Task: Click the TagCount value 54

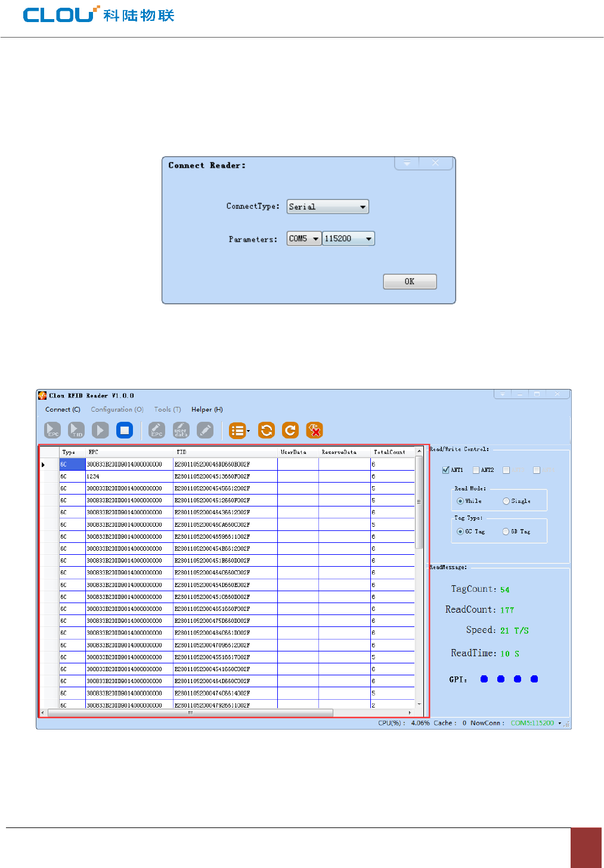Action: coord(505,589)
